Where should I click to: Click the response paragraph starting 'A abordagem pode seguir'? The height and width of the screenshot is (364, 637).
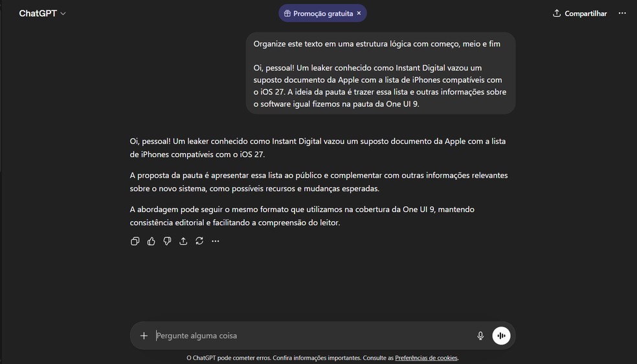(x=302, y=216)
